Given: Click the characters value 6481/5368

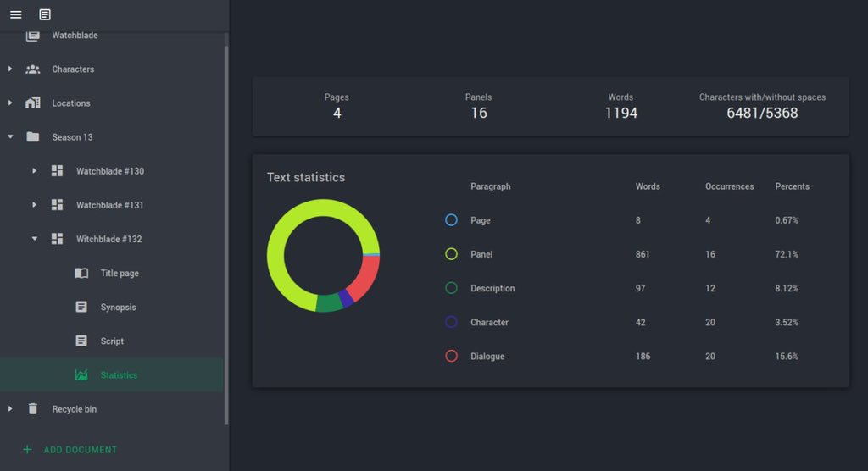Looking at the screenshot, I should coord(762,113).
